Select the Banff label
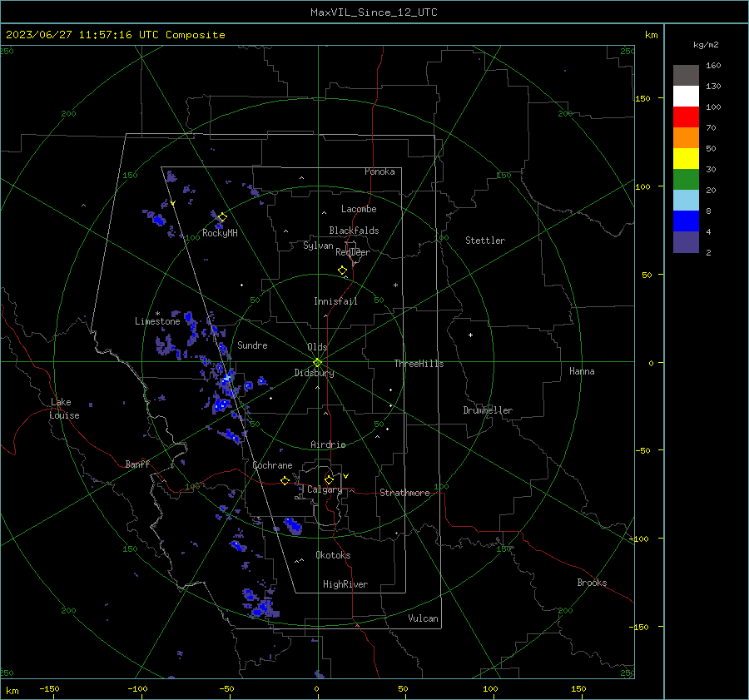The height and width of the screenshot is (700, 749). click(137, 464)
